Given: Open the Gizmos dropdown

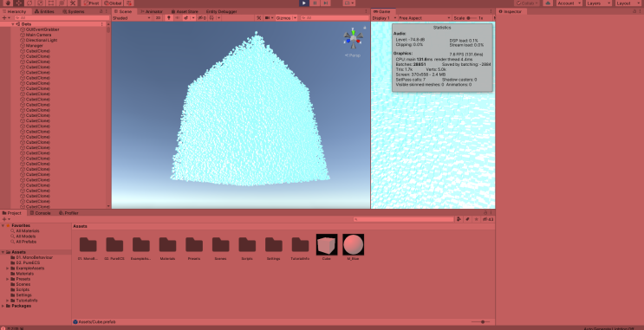Looking at the screenshot, I should 285,18.
